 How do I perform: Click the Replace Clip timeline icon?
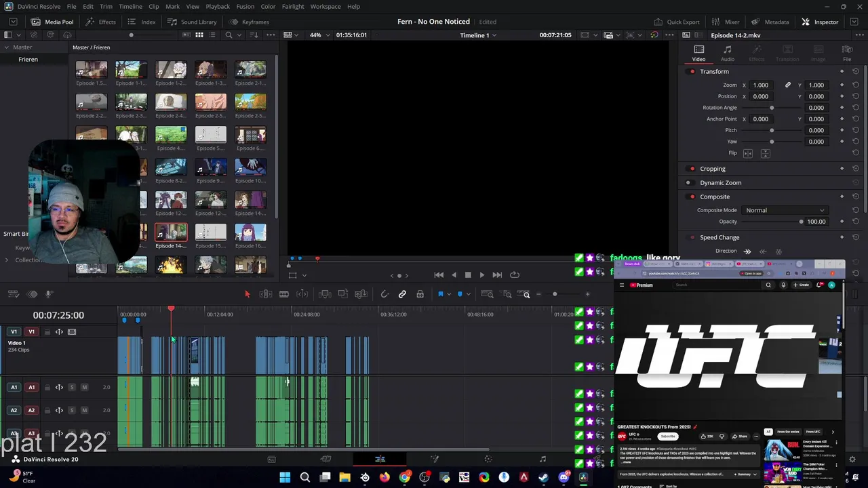(361, 294)
